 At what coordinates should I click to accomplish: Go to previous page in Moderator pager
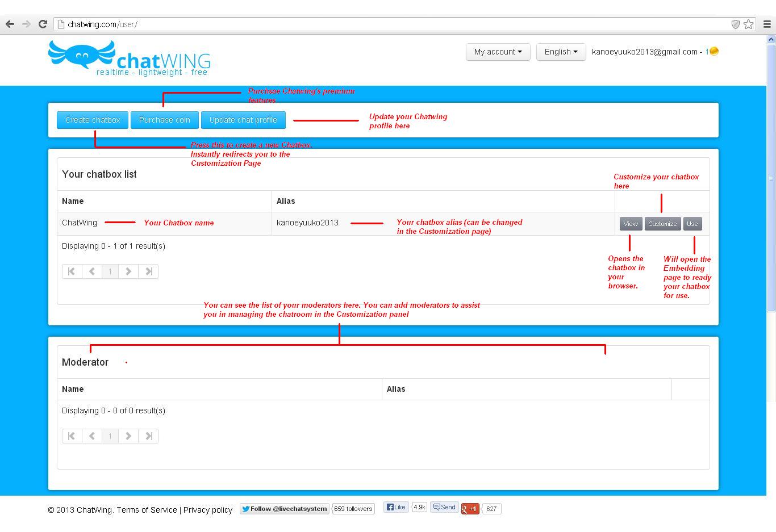point(91,436)
